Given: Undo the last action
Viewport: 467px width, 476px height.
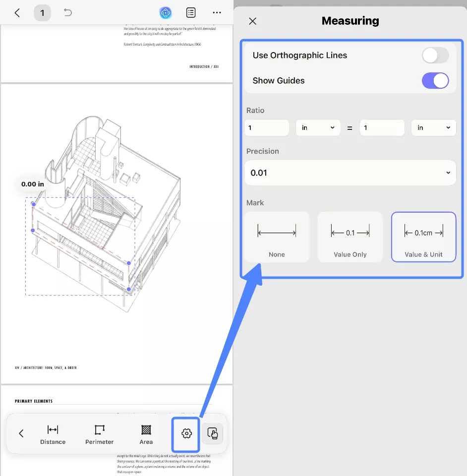Looking at the screenshot, I should pos(67,12).
